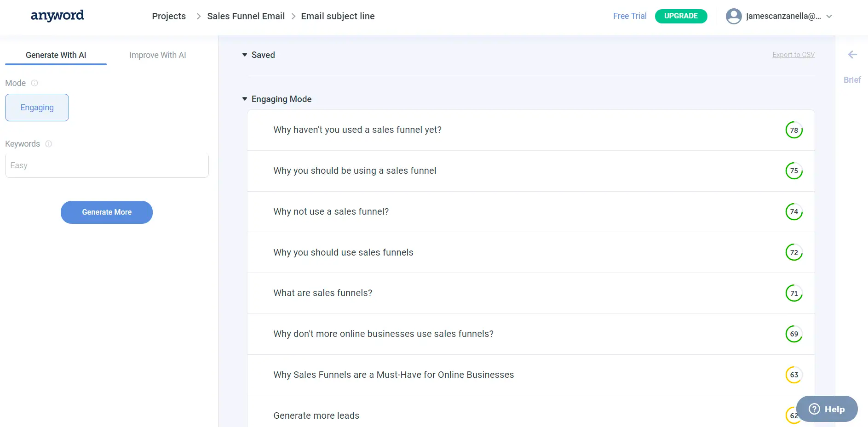Select the Engaging mode option
The height and width of the screenshot is (427, 868).
tap(37, 108)
